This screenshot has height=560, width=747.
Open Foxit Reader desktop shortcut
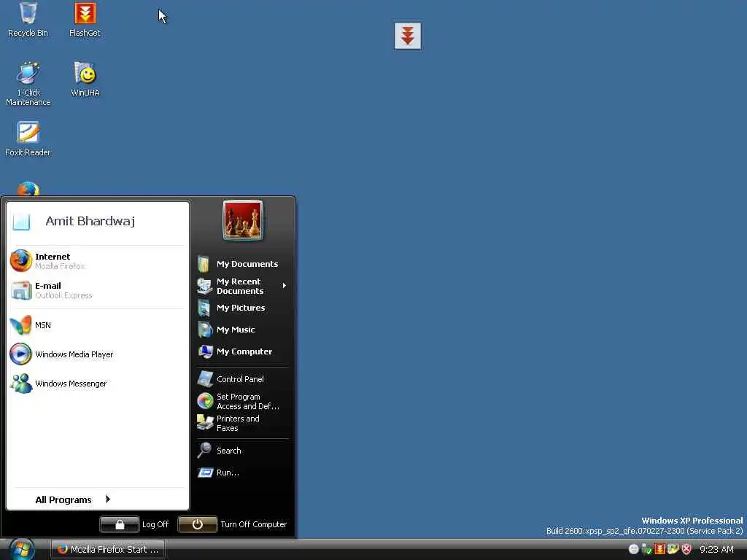(x=28, y=139)
